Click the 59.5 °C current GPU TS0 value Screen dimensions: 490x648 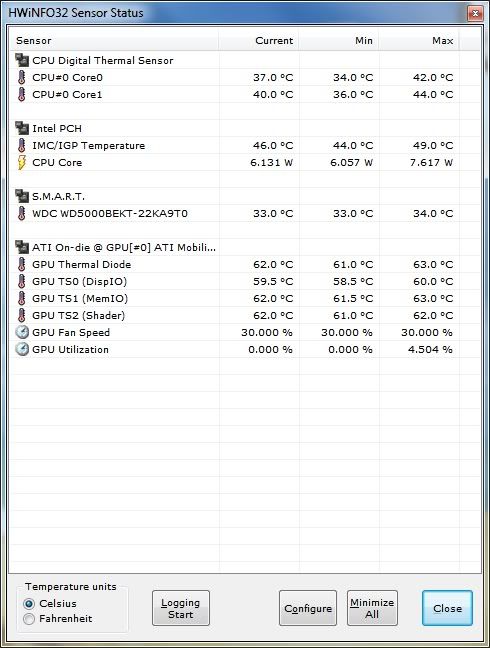click(273, 281)
